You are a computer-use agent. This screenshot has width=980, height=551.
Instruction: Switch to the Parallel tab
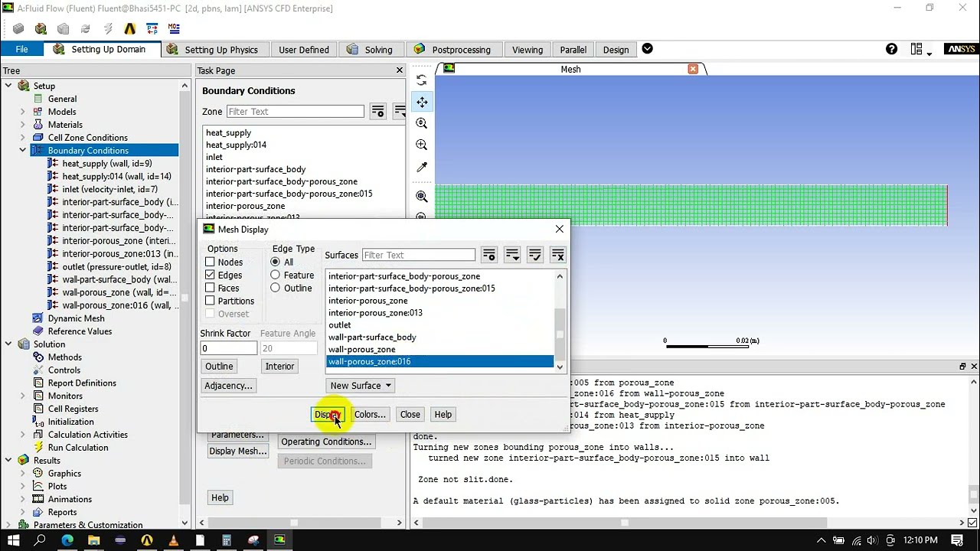[x=573, y=50]
